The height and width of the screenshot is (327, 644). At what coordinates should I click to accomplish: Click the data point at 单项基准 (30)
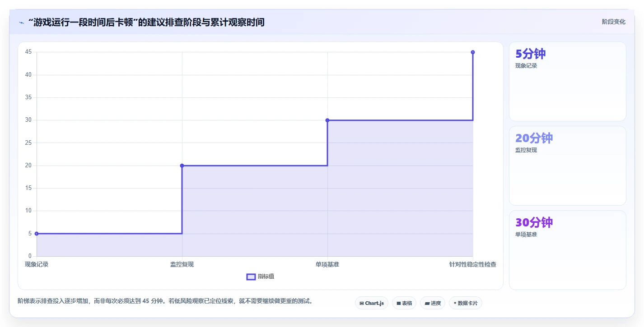pyautogui.click(x=327, y=120)
